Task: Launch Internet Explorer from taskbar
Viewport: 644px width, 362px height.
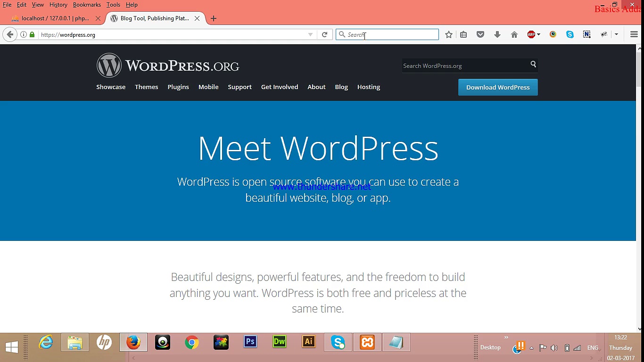Action: coord(46,343)
